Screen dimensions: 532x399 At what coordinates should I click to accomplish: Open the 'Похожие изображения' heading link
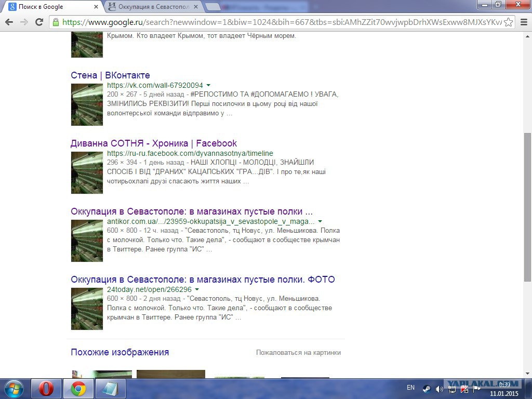(120, 352)
